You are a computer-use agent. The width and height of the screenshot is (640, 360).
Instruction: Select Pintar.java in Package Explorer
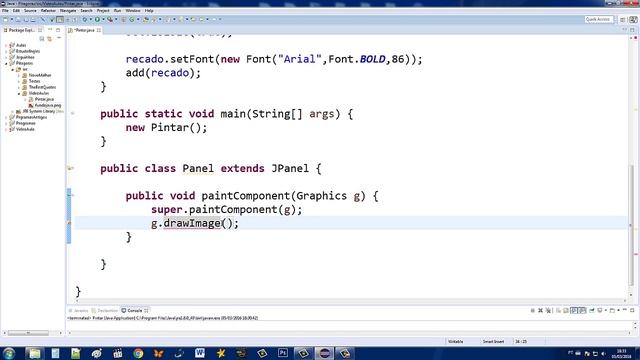point(44,99)
